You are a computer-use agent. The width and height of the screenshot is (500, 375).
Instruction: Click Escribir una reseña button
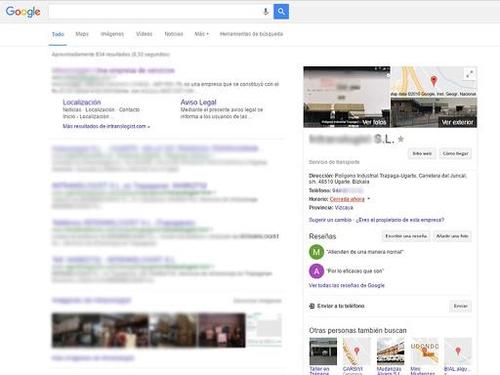tap(406, 236)
